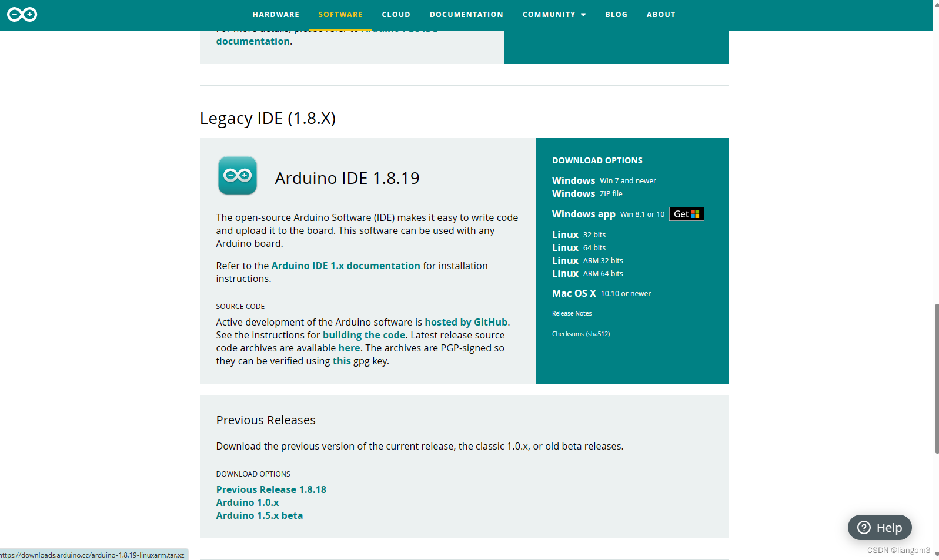Screen dimensions: 939x560
Task: Open Checksums (sha512) link
Action: pyautogui.click(x=581, y=334)
